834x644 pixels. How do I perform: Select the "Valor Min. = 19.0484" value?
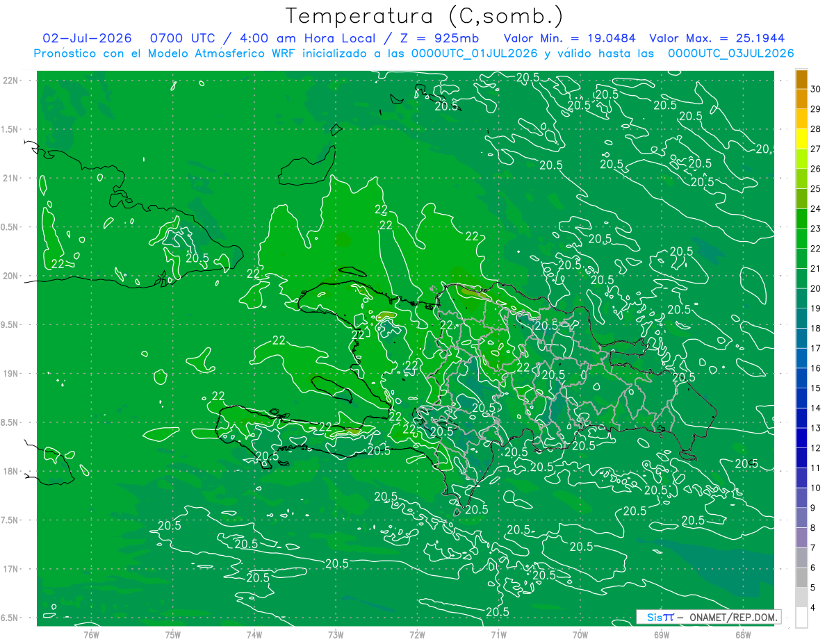point(569,38)
